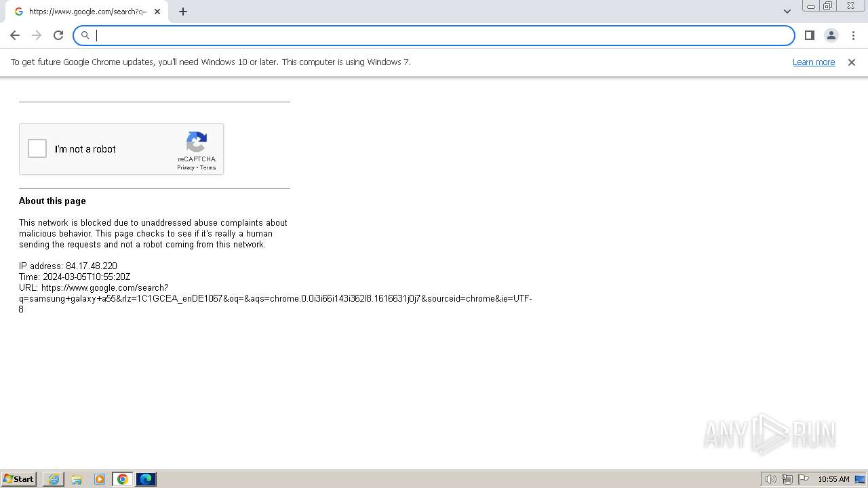Dismiss the Chrome update notification bar
Image resolution: width=868 pixels, height=488 pixels.
852,62
